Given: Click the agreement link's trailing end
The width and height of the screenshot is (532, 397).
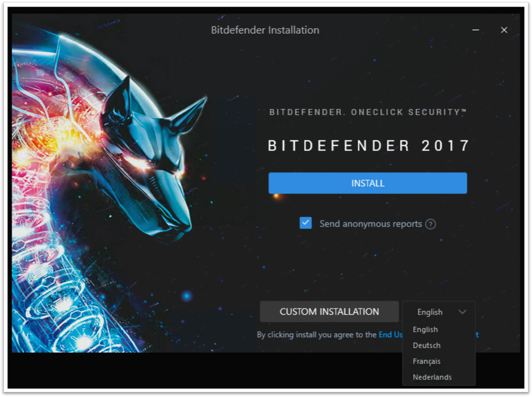Looking at the screenshot, I should [x=477, y=335].
